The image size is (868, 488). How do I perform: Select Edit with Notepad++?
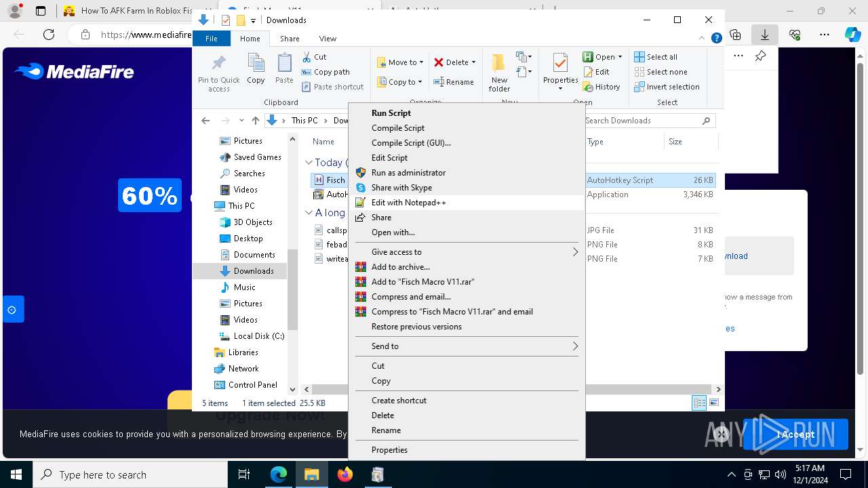coord(467,203)
